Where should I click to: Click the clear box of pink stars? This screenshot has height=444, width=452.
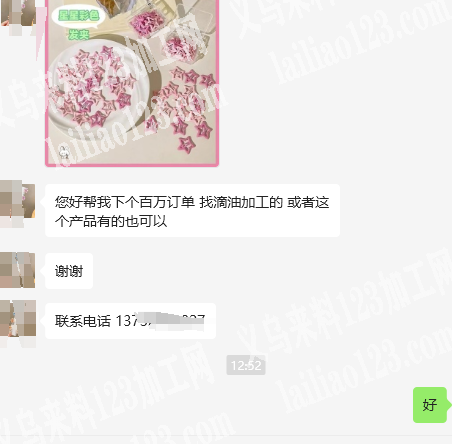click(147, 22)
